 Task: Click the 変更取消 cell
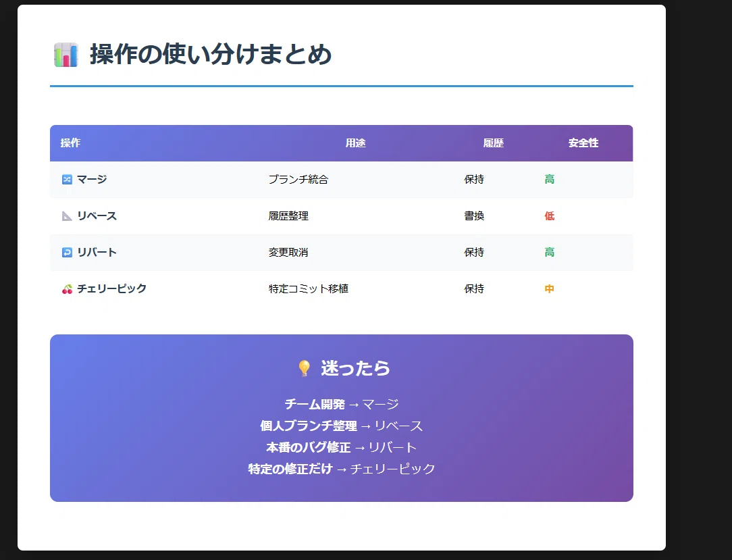point(288,252)
